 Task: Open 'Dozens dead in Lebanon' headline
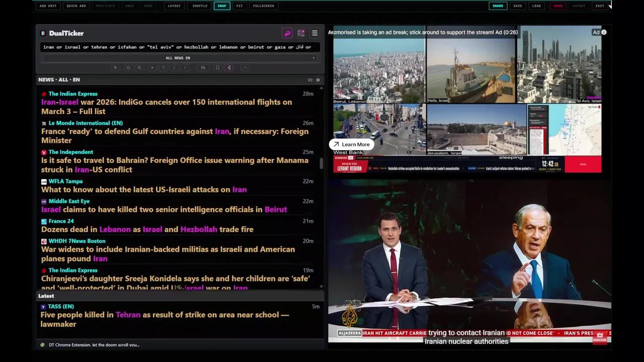(147, 229)
